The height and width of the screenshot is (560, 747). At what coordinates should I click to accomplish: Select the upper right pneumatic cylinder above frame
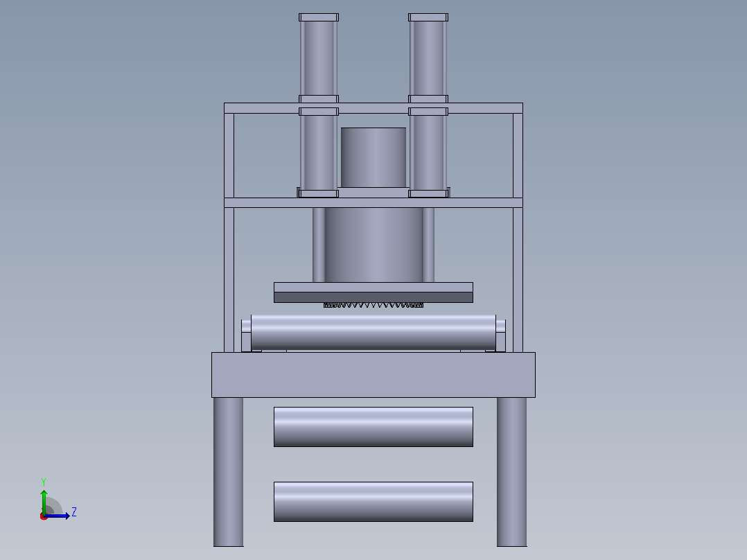pyautogui.click(x=428, y=58)
